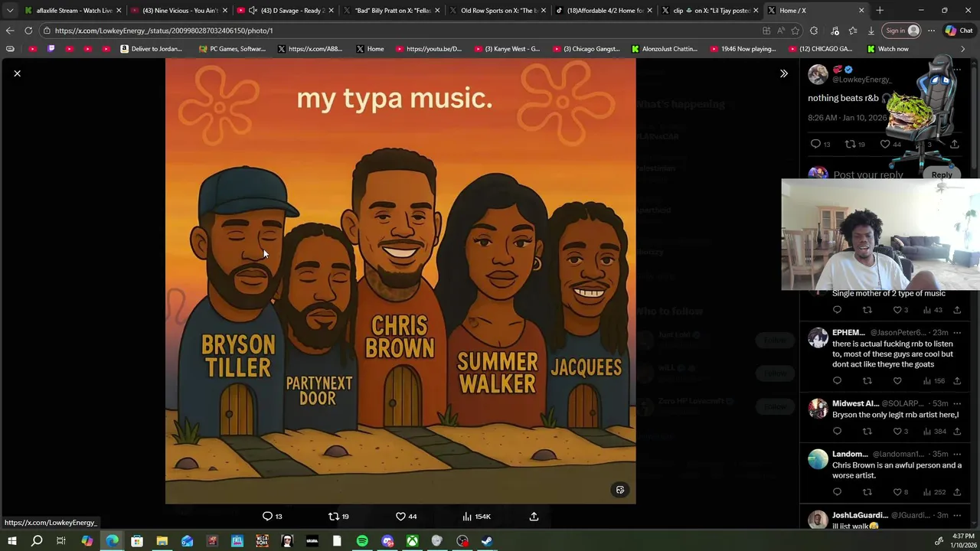Add page to favorites star icon

tap(795, 31)
